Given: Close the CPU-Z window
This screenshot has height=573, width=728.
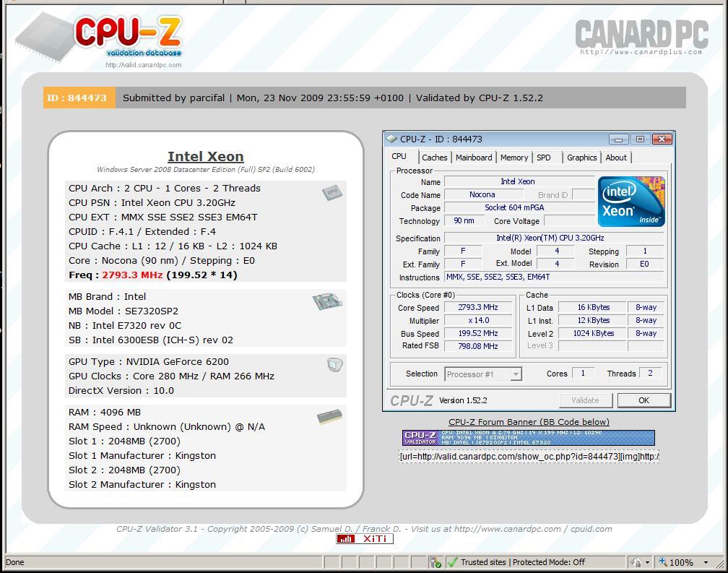Looking at the screenshot, I should coord(662,139).
